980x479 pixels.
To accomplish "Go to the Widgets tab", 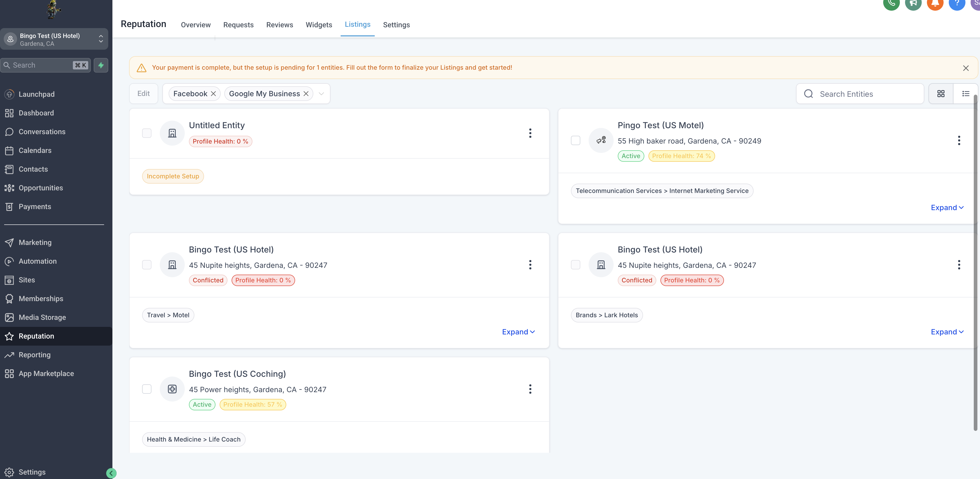I will tap(319, 25).
